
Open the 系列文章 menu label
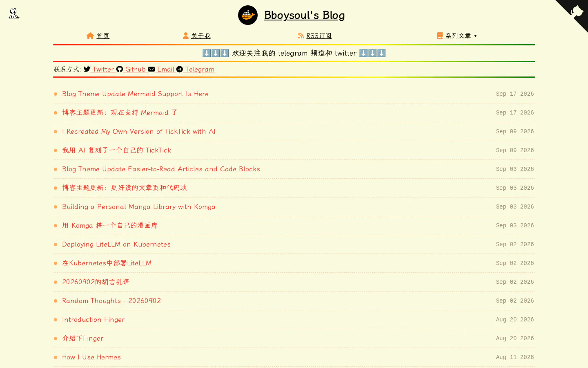tap(458, 36)
